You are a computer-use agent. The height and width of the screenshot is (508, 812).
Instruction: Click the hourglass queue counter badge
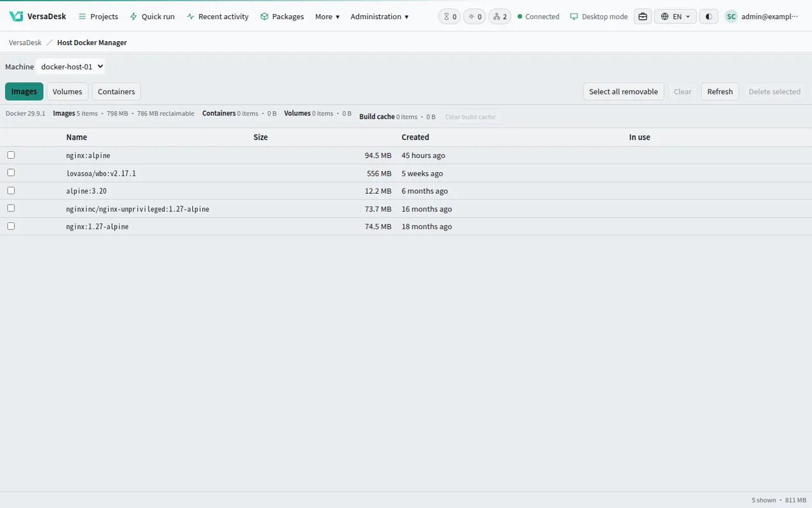(x=450, y=17)
